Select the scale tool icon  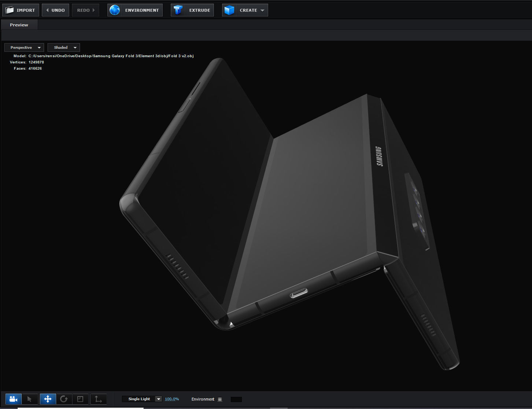pyautogui.click(x=80, y=399)
